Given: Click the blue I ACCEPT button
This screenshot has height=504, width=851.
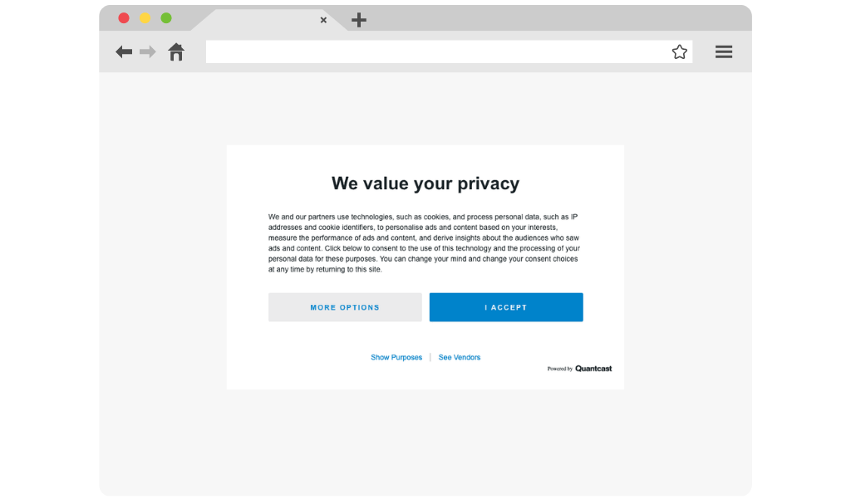Looking at the screenshot, I should click(506, 307).
